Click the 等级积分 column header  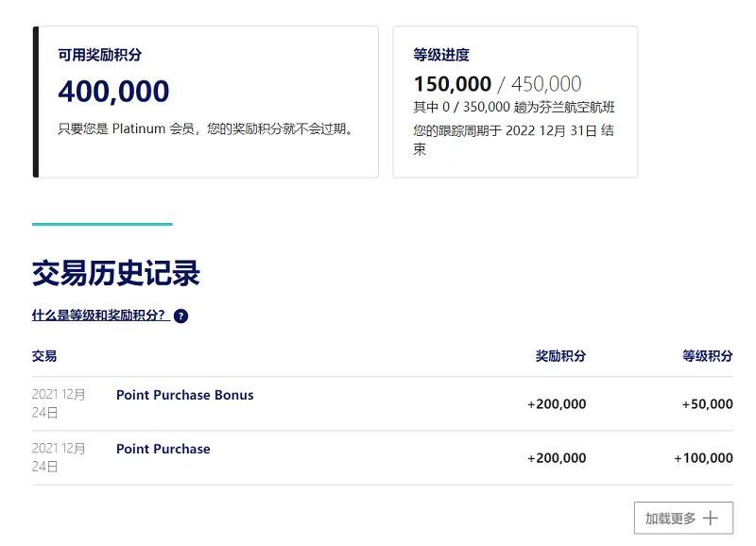point(707,356)
